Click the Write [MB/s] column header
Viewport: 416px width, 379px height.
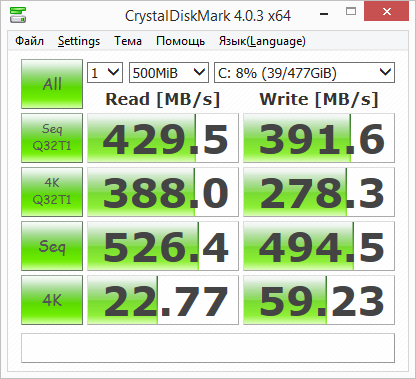pyautogui.click(x=319, y=99)
